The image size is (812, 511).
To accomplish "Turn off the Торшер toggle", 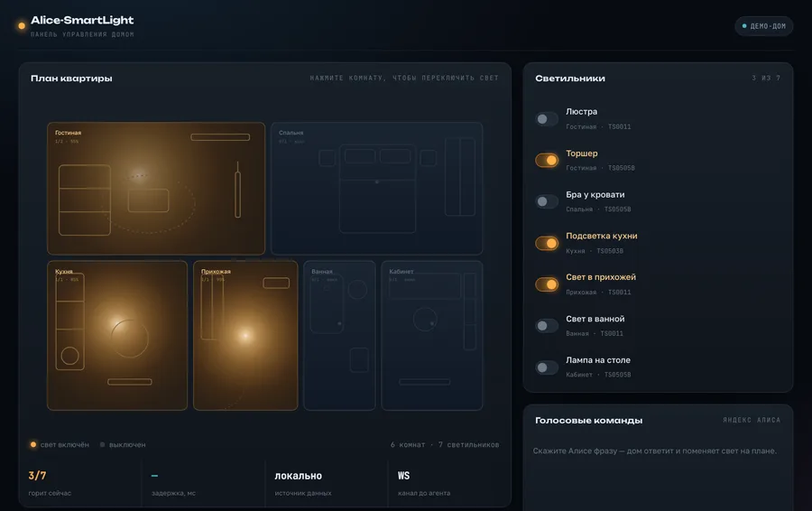I will coord(547,160).
